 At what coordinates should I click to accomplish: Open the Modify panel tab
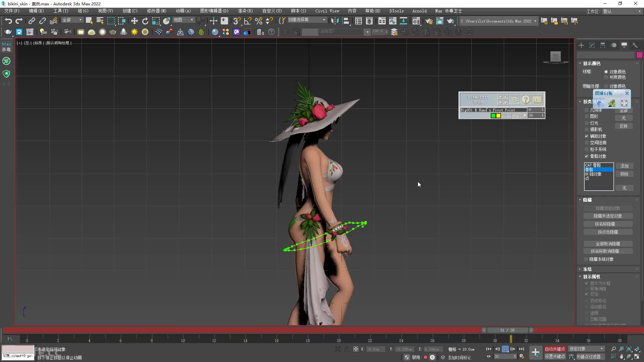click(x=592, y=45)
